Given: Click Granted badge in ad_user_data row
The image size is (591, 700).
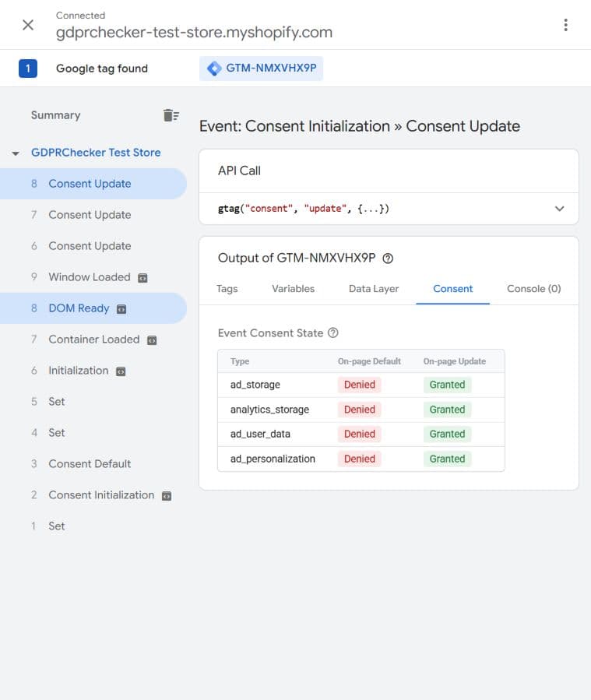Looking at the screenshot, I should (447, 434).
